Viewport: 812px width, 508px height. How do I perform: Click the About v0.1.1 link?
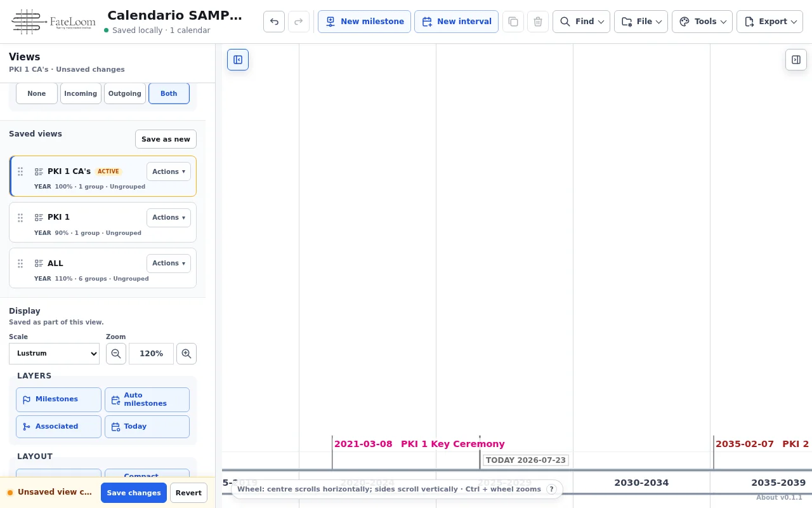click(779, 497)
